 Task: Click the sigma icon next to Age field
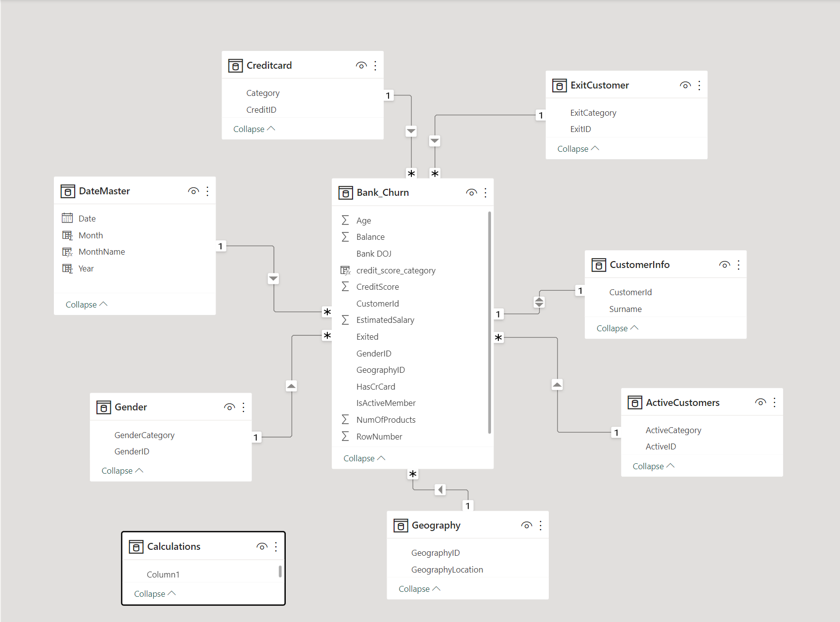(345, 220)
